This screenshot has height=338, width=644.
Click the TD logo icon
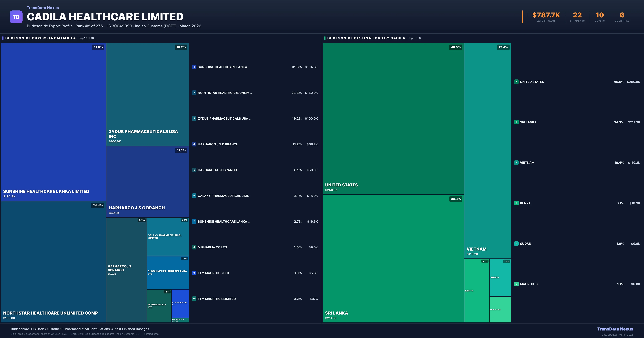coord(16,16)
